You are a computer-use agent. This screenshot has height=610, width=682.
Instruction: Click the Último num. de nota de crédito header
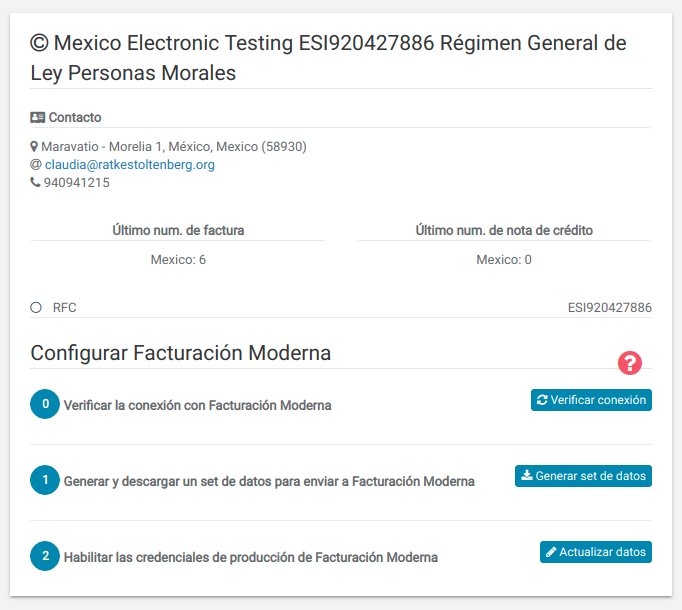[x=504, y=230]
